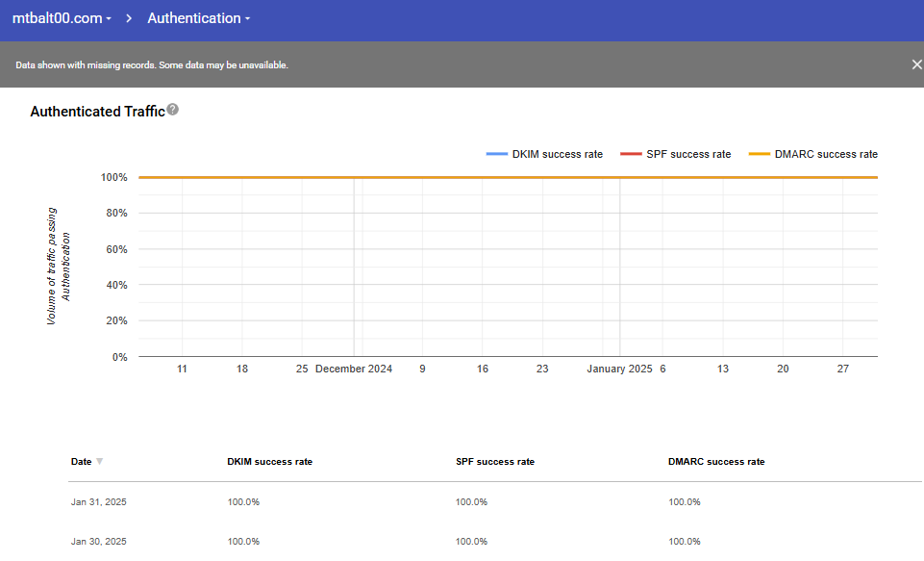Click the orange DMARC legend line swatch

click(760, 154)
